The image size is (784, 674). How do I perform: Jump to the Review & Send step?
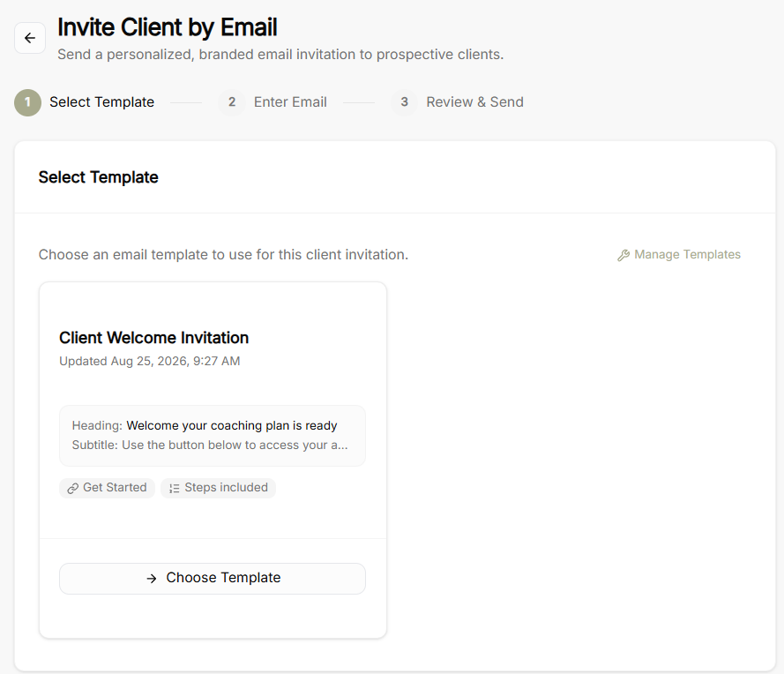click(x=475, y=102)
